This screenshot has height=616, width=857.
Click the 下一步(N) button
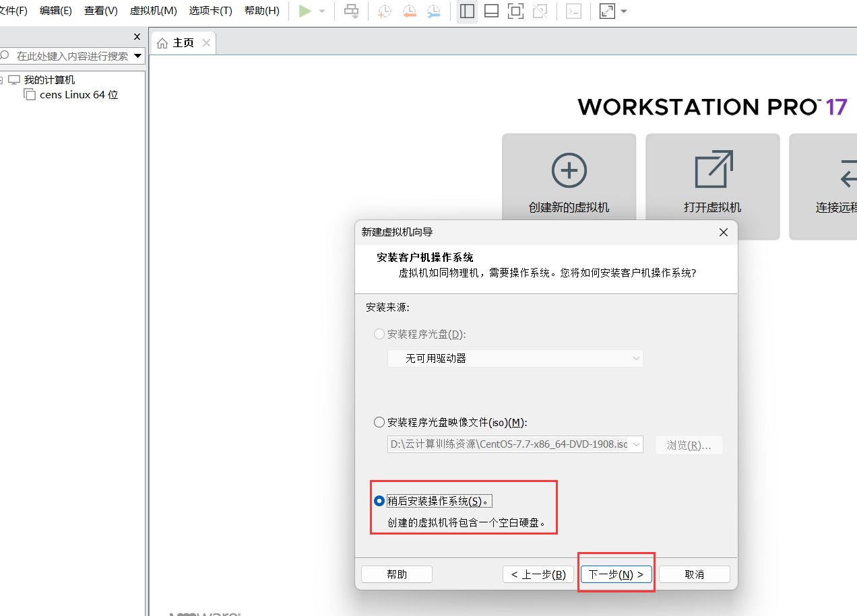pyautogui.click(x=615, y=574)
